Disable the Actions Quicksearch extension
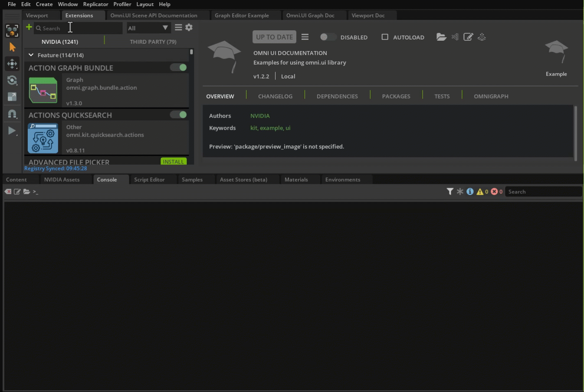This screenshot has height=392, width=584. click(178, 114)
